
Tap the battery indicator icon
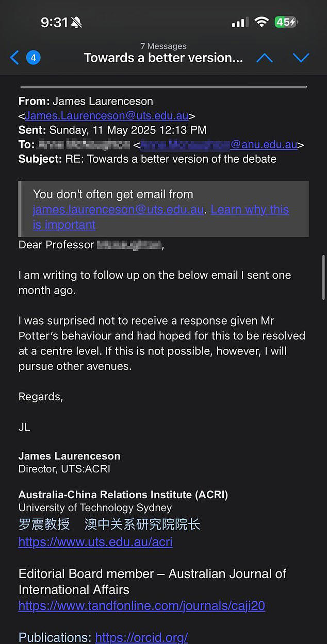tap(286, 22)
